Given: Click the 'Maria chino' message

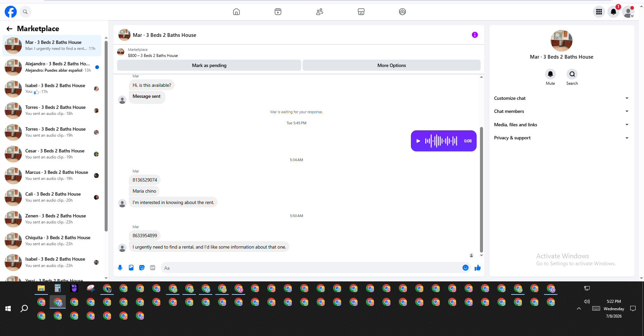Looking at the screenshot, I should coord(144,191).
